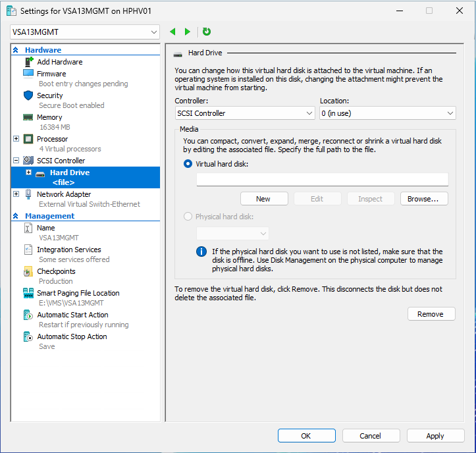Click the refresh icon in toolbar

coord(207,32)
